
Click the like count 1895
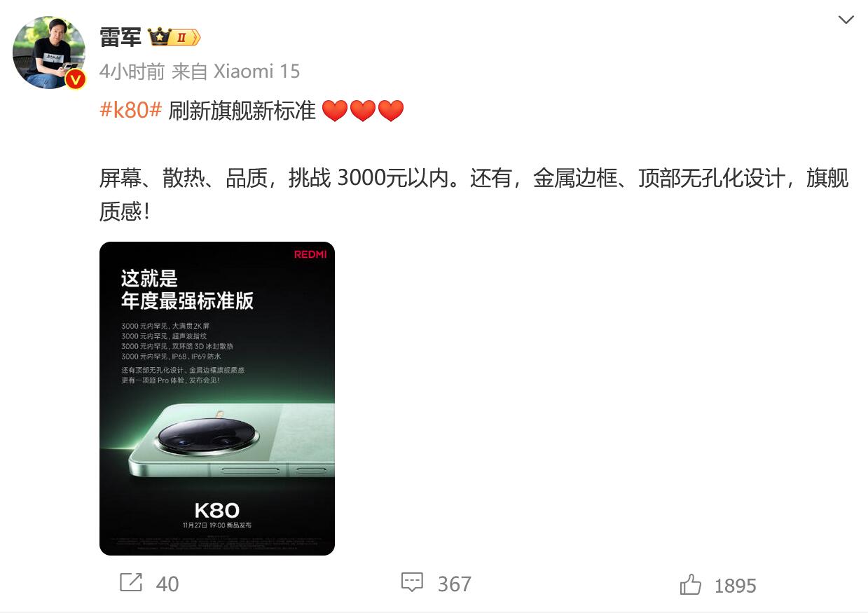click(735, 586)
